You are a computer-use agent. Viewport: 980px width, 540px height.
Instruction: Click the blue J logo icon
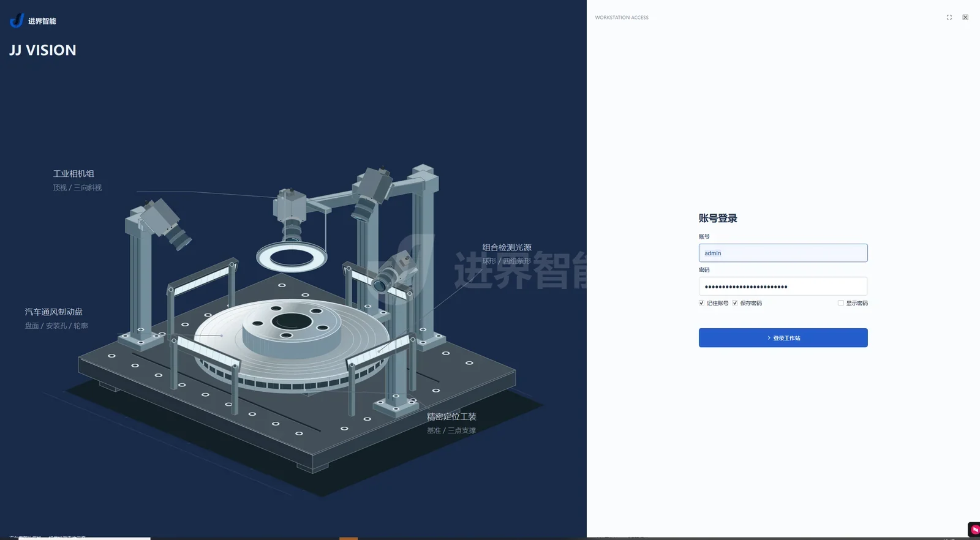click(x=17, y=20)
